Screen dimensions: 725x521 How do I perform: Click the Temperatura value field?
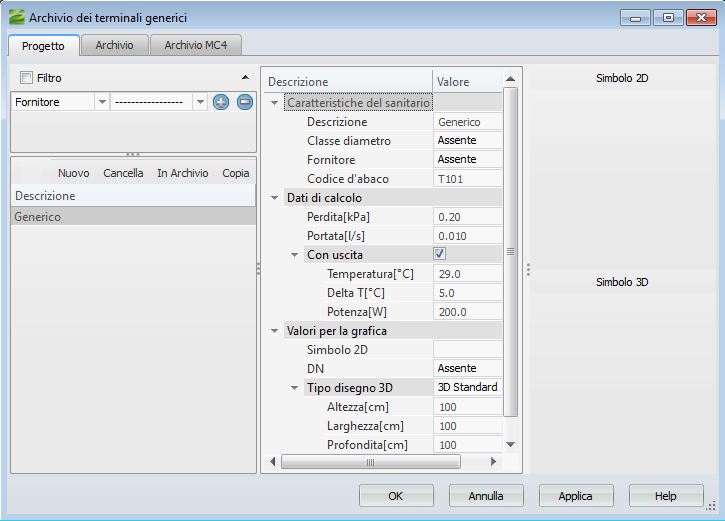[467, 273]
